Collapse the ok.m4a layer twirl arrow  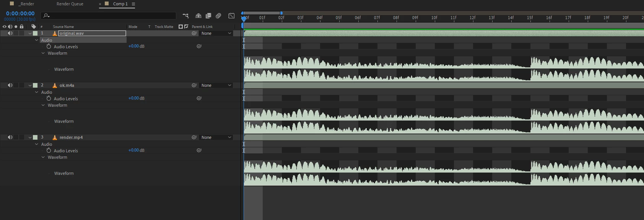tap(30, 85)
